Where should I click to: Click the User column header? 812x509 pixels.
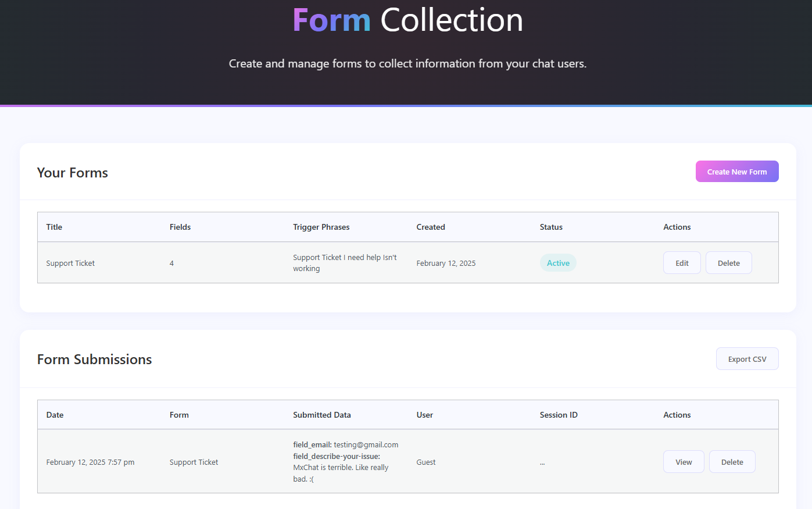click(425, 415)
